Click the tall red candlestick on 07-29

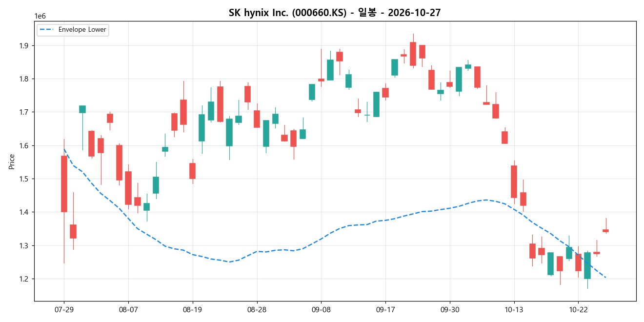coord(64,184)
